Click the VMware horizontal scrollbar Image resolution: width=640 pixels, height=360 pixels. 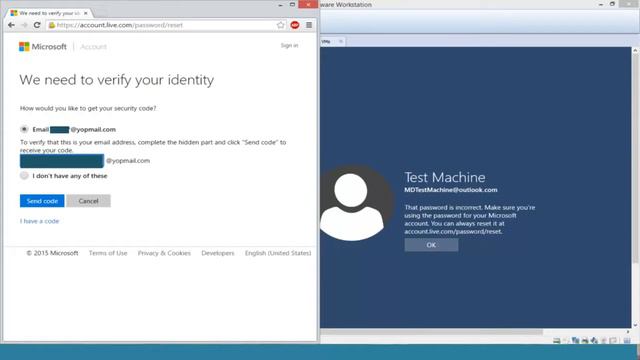coord(431,331)
